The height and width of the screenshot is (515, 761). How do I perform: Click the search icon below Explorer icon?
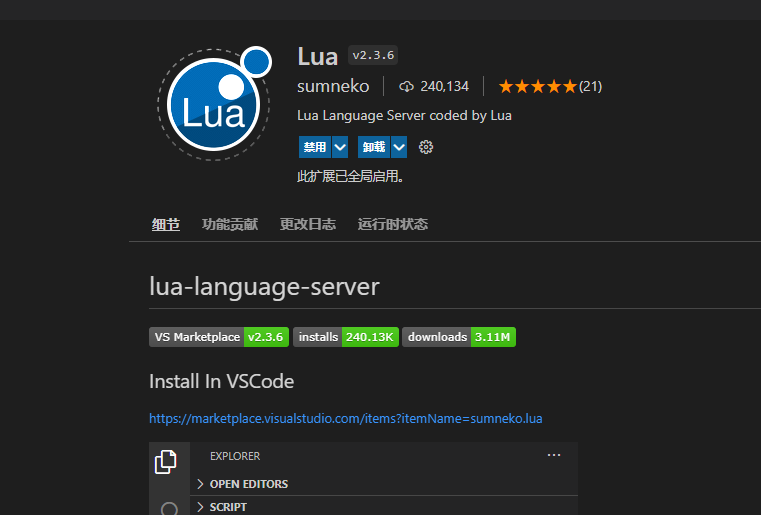tap(169, 508)
